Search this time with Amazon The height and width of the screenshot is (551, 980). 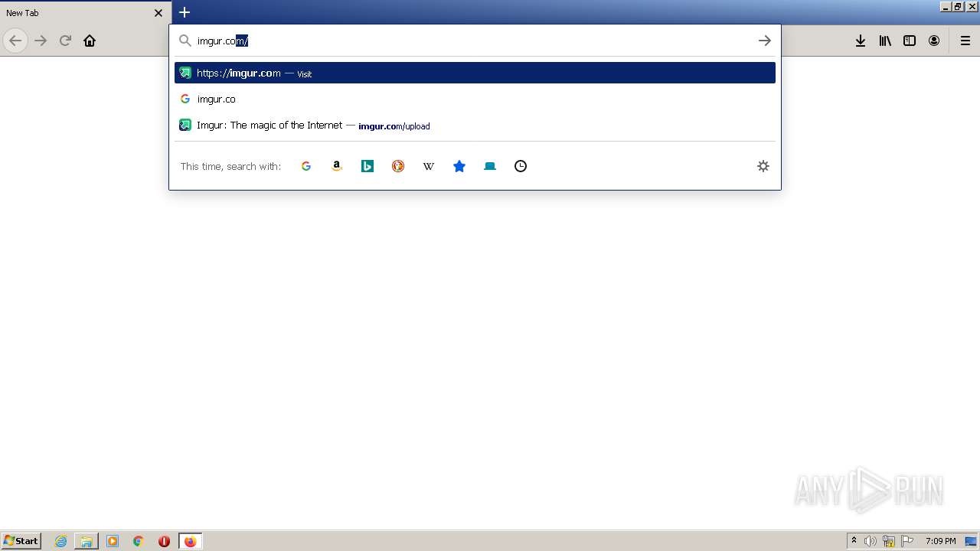[337, 166]
